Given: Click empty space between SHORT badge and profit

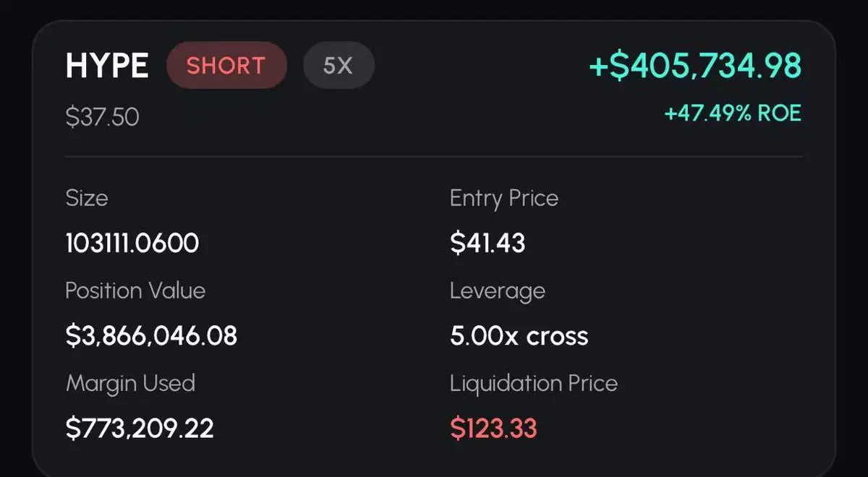Looking at the screenshot, I should pyautogui.click(x=477, y=66).
